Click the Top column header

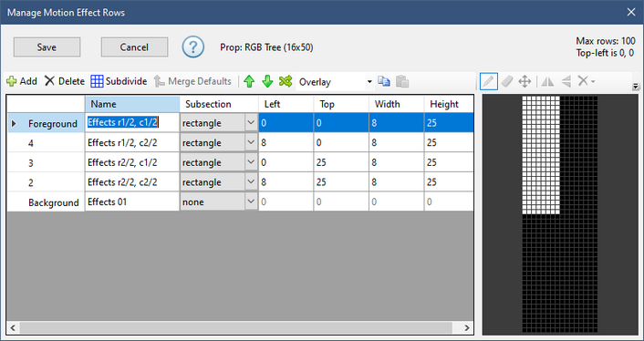tap(341, 104)
